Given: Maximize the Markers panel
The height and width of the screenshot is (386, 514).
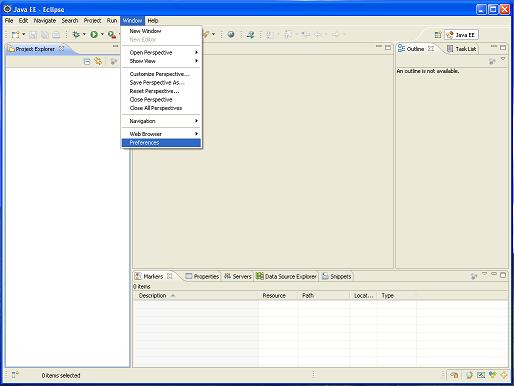Looking at the screenshot, I should (503, 275).
